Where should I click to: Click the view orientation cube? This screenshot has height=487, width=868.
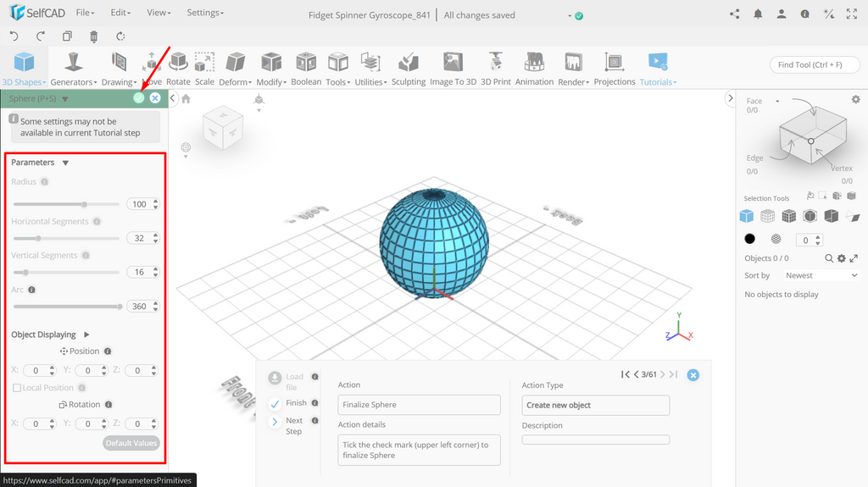(x=223, y=128)
